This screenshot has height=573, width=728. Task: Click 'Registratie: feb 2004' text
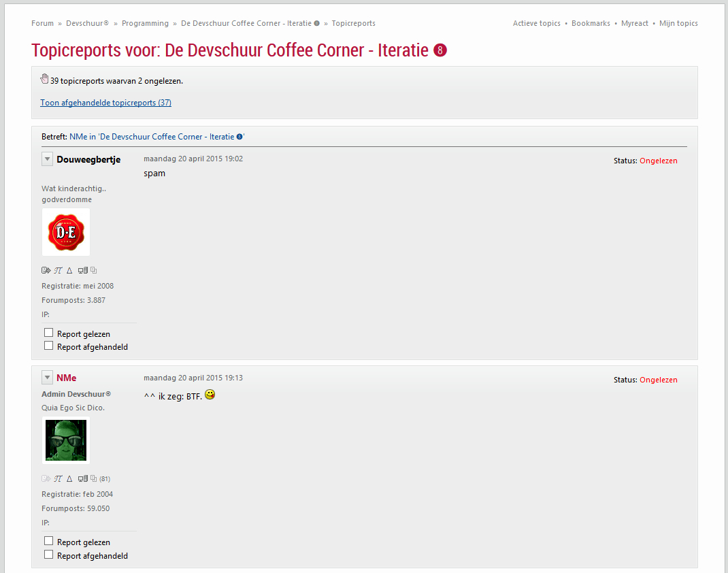tap(77, 494)
